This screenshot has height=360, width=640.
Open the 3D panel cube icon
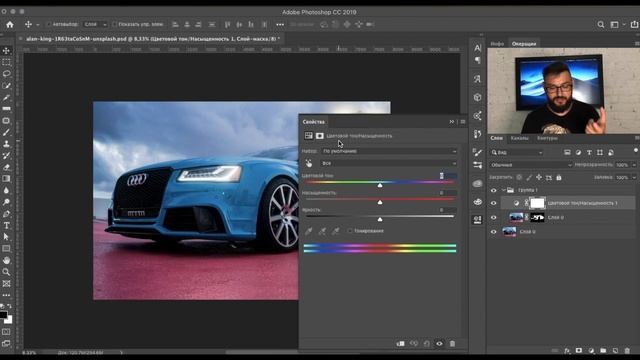(x=477, y=97)
